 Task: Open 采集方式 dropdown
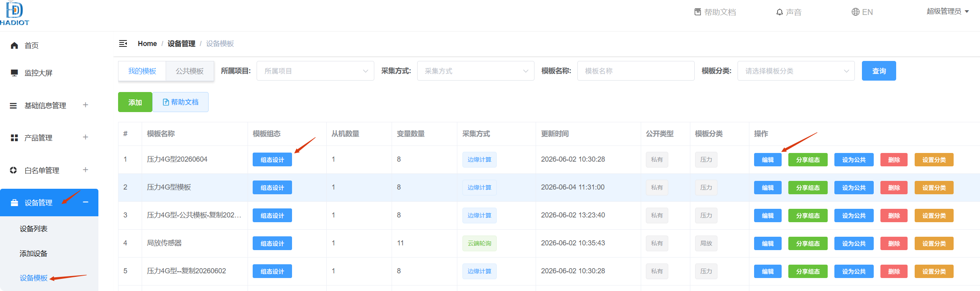coord(475,71)
